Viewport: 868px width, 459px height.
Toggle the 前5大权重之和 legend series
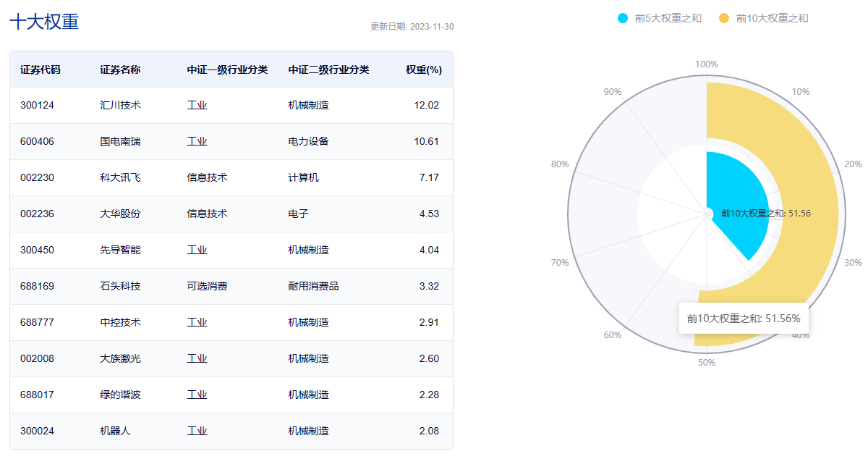(x=660, y=18)
